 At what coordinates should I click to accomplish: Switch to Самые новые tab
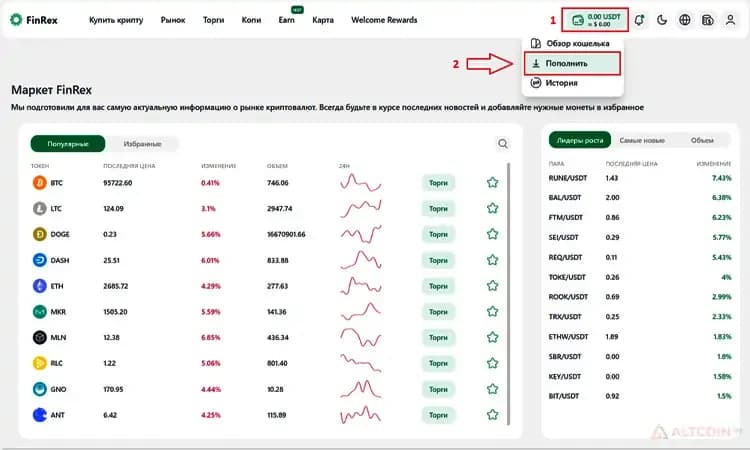coord(642,140)
